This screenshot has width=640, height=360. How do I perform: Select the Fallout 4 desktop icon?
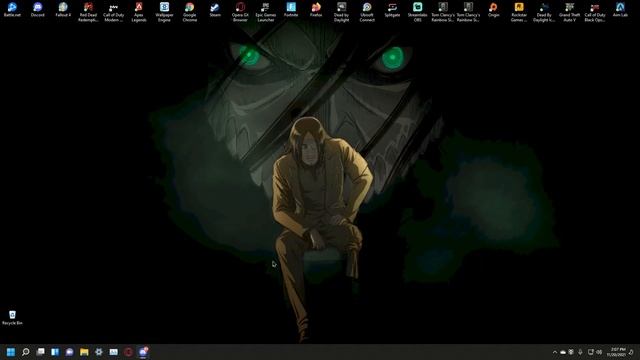[63, 10]
